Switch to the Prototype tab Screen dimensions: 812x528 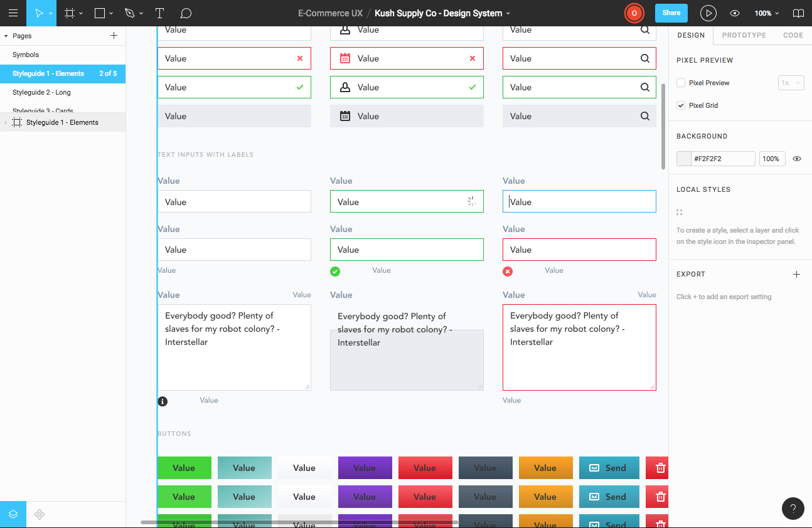click(744, 35)
